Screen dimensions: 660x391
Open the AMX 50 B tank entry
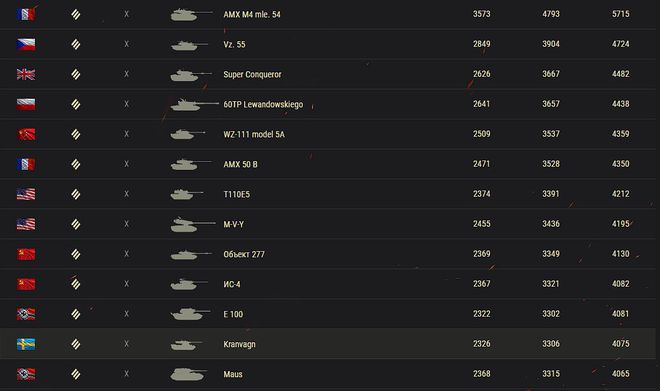(240, 164)
